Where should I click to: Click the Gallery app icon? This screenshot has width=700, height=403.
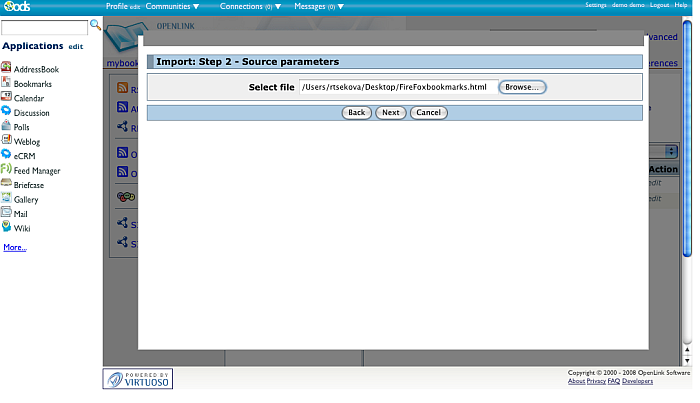click(7, 199)
